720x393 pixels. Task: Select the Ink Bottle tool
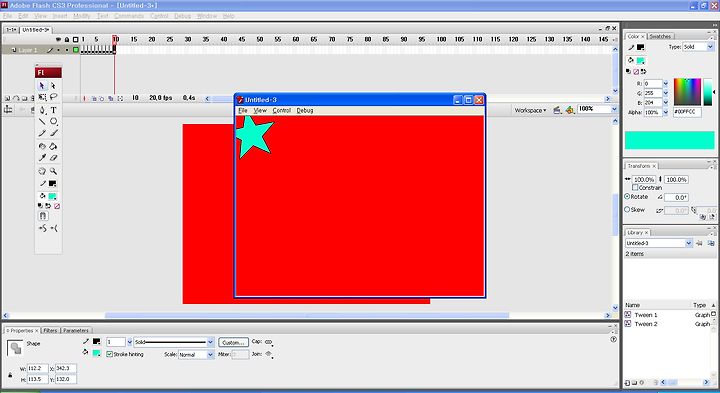point(42,146)
